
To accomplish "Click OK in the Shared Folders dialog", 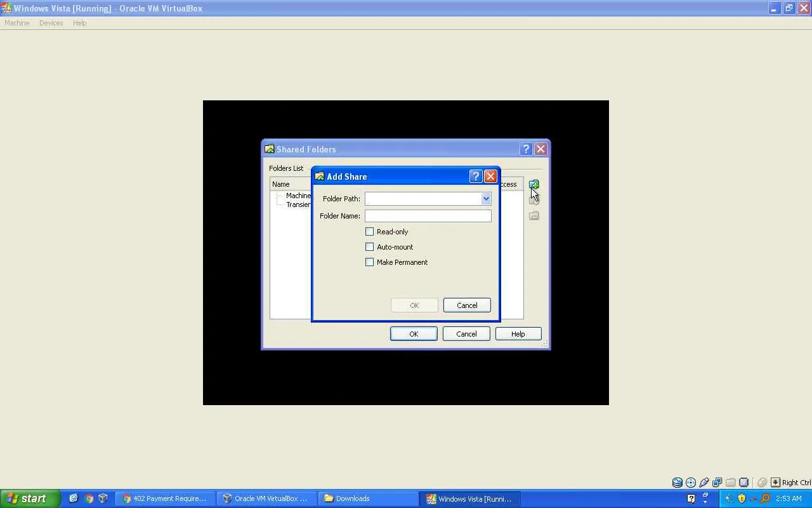I will click(414, 334).
